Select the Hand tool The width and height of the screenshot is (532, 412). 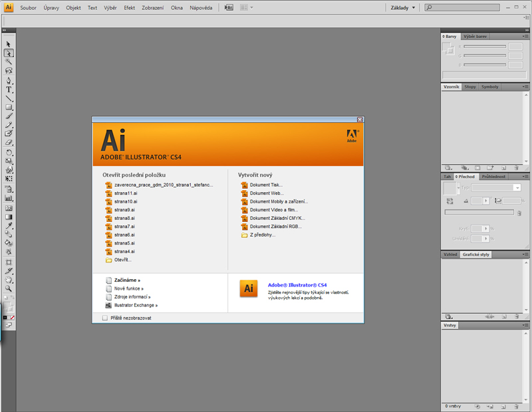(9, 280)
